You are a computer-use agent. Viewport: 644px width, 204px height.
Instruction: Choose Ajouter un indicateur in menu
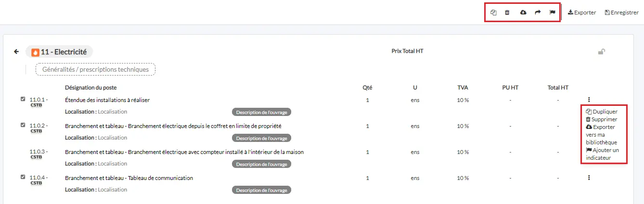point(602,154)
